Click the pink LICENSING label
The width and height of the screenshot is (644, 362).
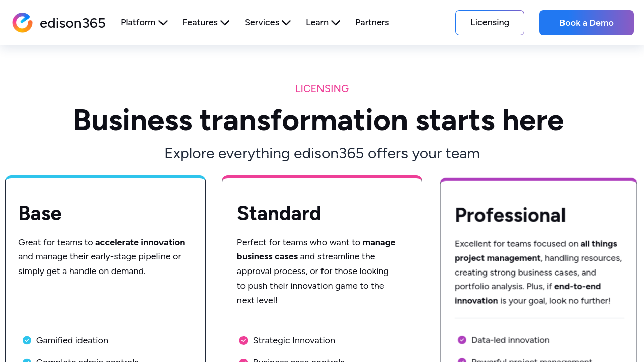[x=322, y=88]
